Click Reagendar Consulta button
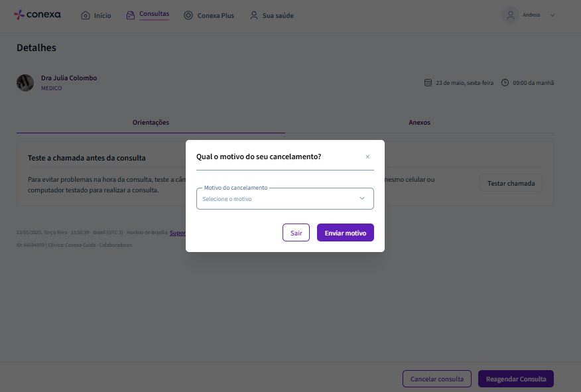Image resolution: width=581 pixels, height=392 pixels. click(x=516, y=379)
